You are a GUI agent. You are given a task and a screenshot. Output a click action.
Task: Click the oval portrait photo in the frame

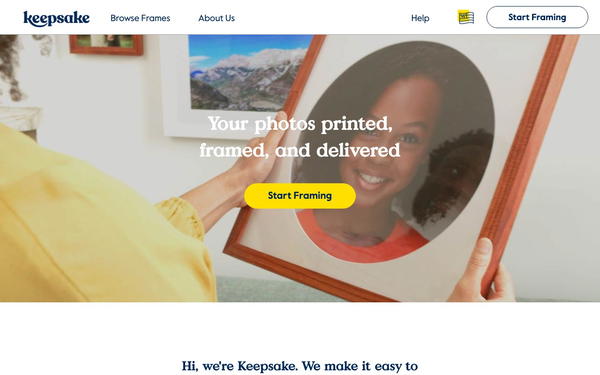coord(392,151)
